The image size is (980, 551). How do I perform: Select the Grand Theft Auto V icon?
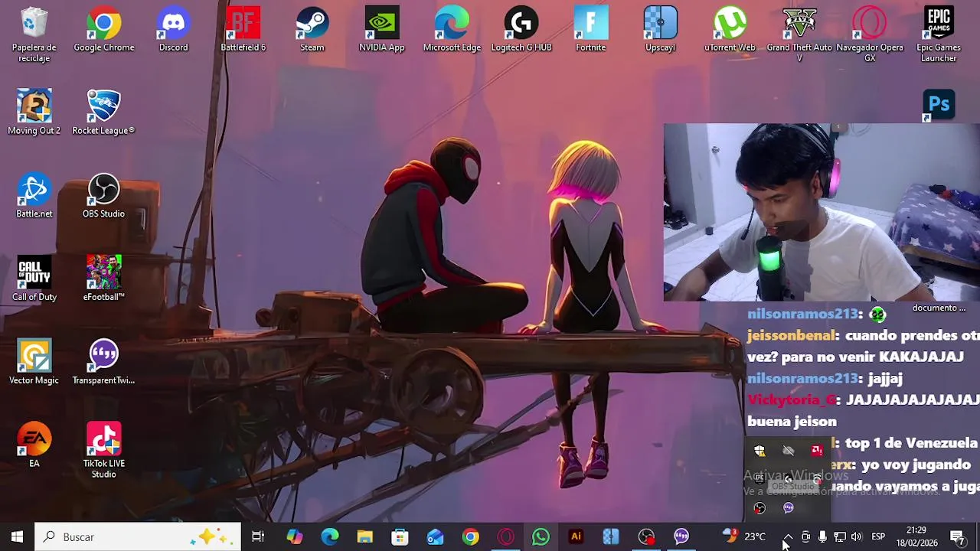coord(799,34)
